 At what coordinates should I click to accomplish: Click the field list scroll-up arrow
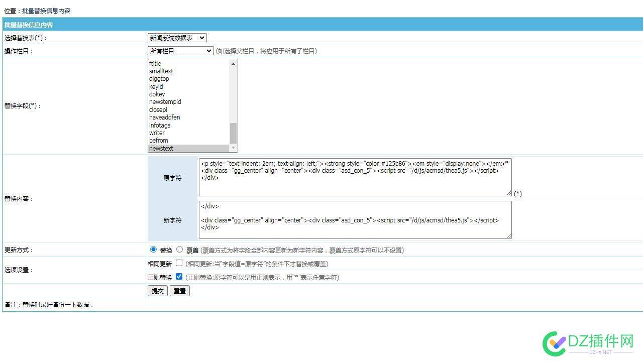point(233,64)
